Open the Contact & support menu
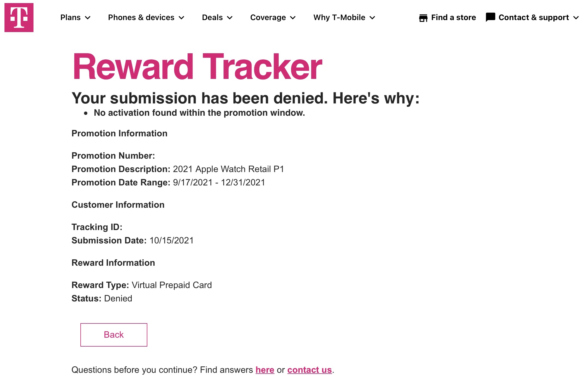This screenshot has width=588, height=382. (x=534, y=18)
